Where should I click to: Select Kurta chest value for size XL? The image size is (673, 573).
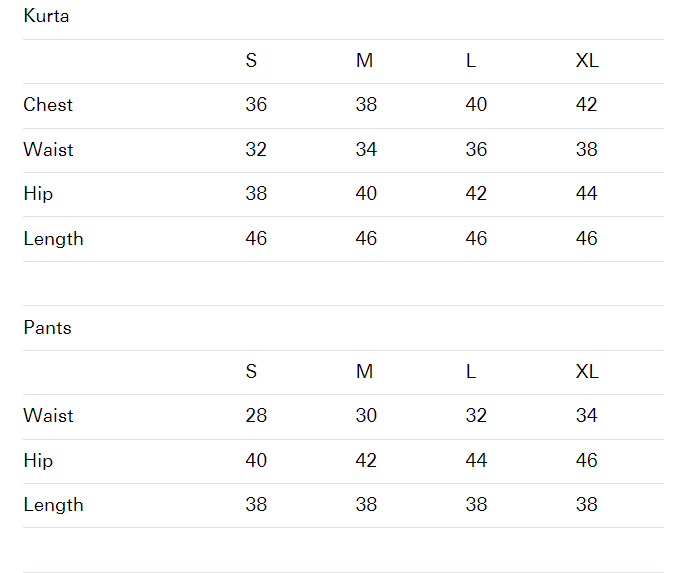587,104
